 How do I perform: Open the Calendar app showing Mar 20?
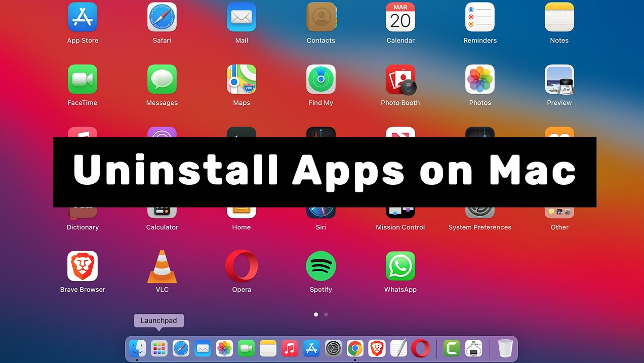click(400, 17)
